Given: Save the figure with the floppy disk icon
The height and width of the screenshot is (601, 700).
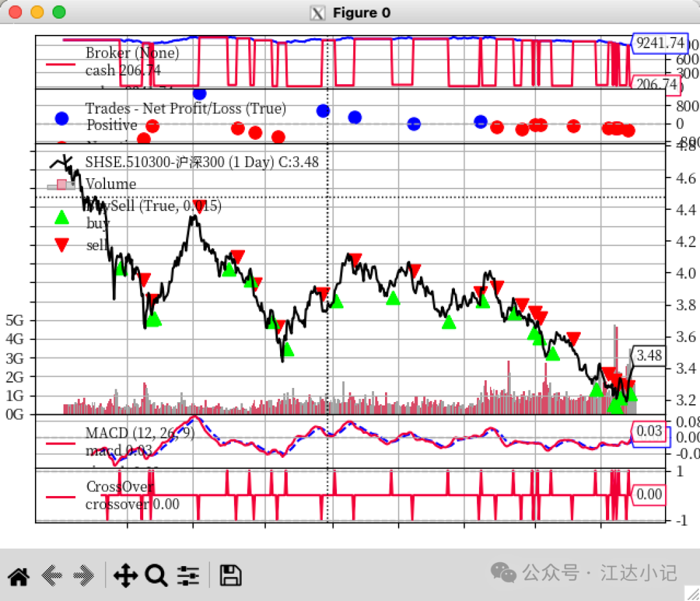Looking at the screenshot, I should pyautogui.click(x=230, y=575).
